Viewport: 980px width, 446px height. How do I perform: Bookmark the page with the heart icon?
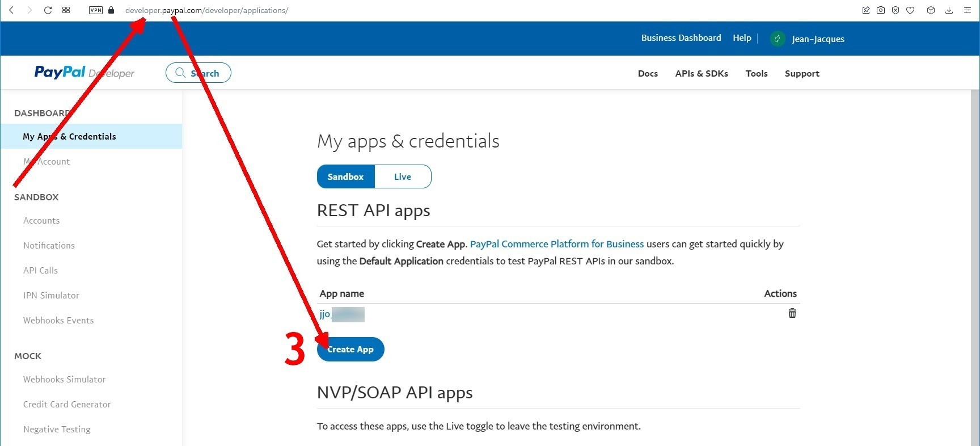(x=910, y=10)
